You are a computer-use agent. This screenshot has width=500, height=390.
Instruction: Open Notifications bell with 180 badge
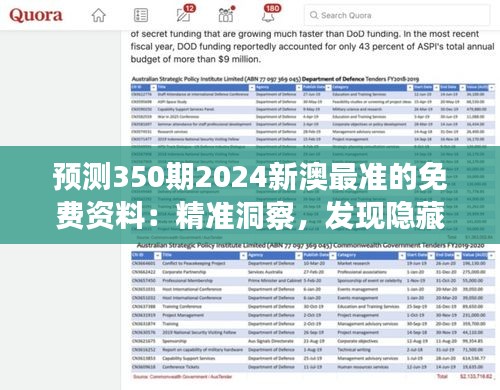[270, 13]
